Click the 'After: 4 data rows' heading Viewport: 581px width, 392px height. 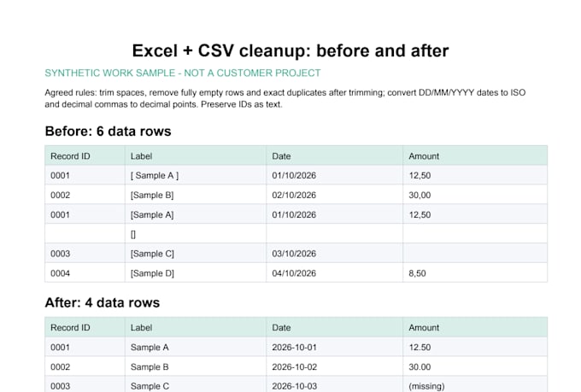click(x=103, y=302)
